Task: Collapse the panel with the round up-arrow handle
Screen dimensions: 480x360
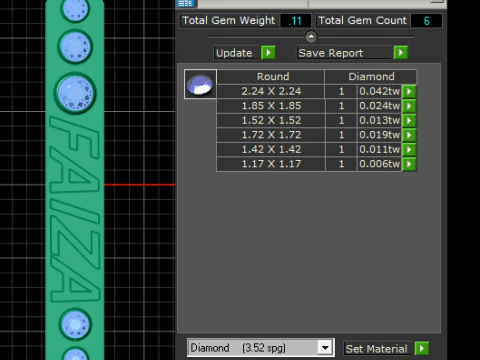Action: pos(311,37)
